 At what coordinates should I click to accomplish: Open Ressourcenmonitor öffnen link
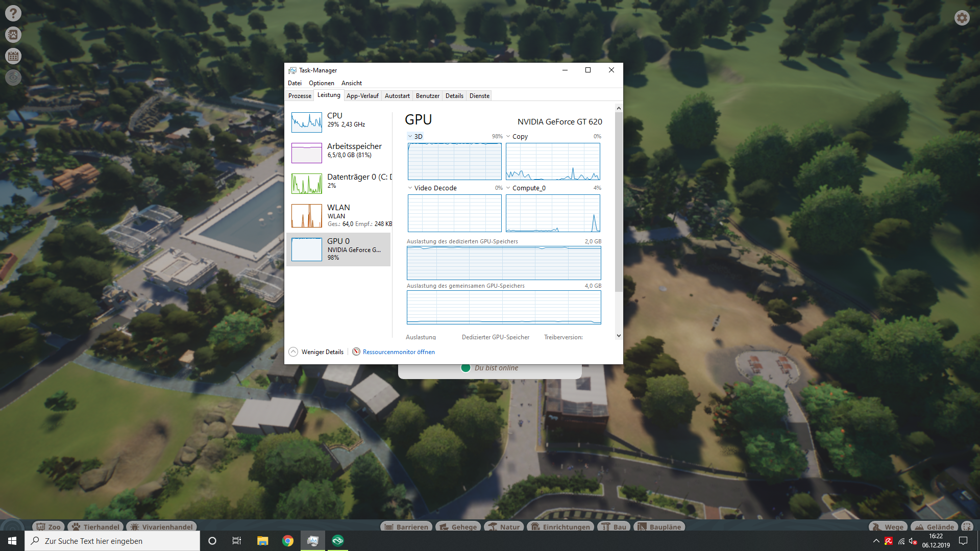point(399,352)
